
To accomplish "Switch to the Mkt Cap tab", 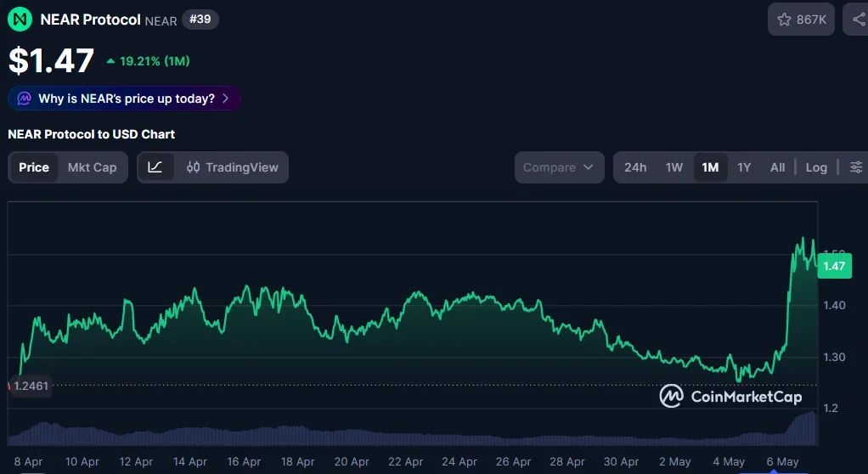I will 92,167.
